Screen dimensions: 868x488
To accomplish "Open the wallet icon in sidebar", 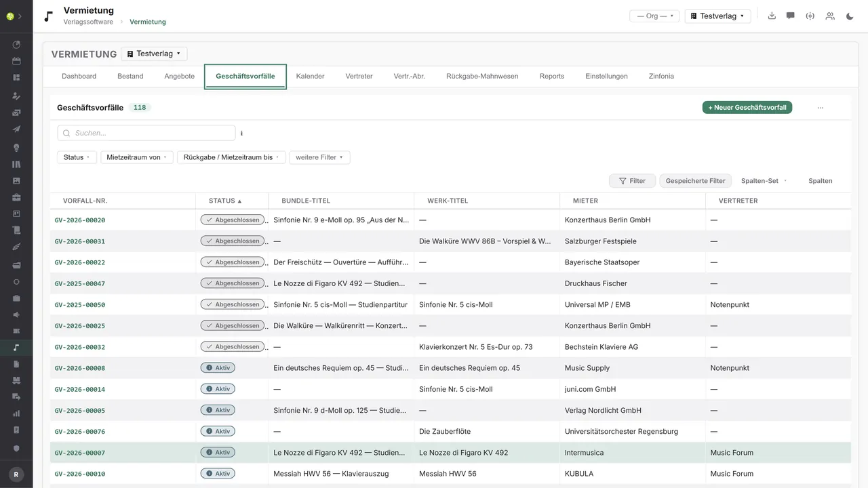I will (x=16, y=264).
